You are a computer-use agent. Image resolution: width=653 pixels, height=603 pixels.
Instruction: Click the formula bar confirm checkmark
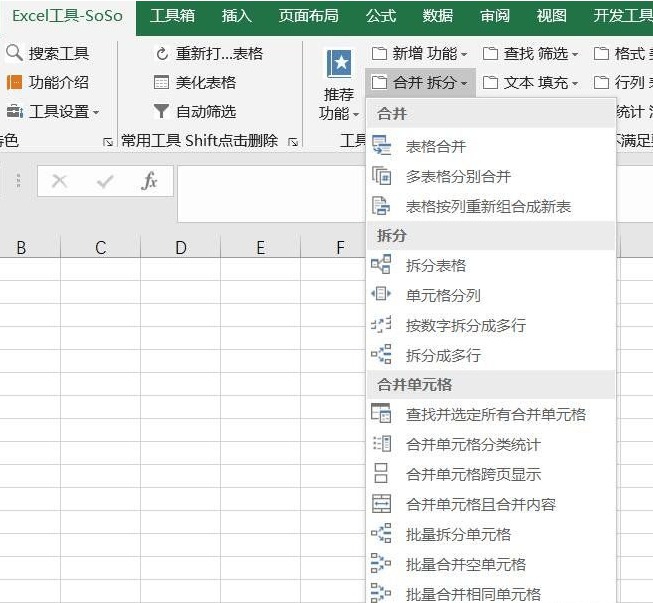(x=105, y=181)
